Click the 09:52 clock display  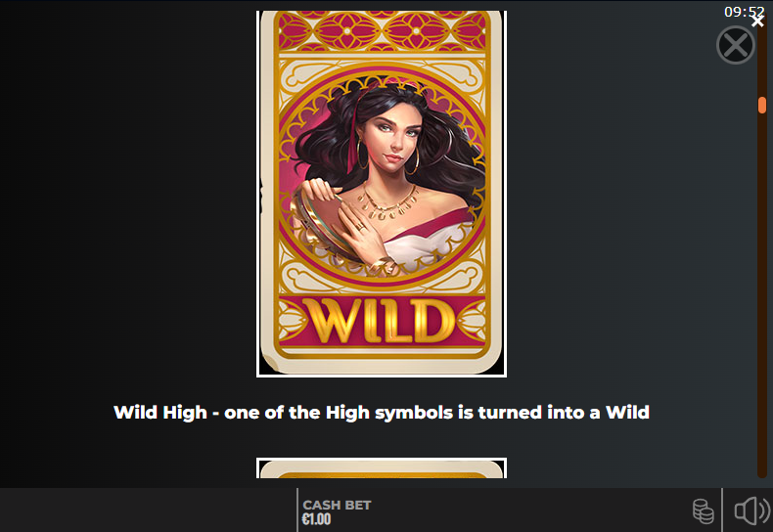point(742,12)
